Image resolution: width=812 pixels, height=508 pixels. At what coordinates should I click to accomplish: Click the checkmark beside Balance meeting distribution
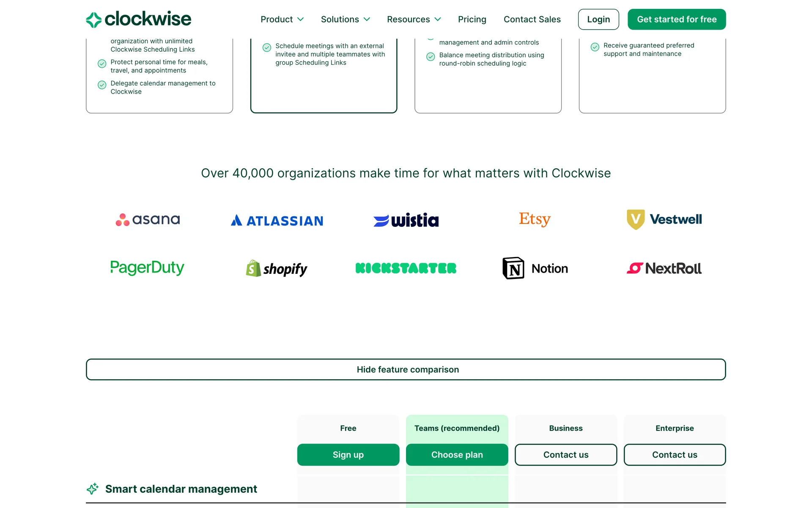(431, 57)
